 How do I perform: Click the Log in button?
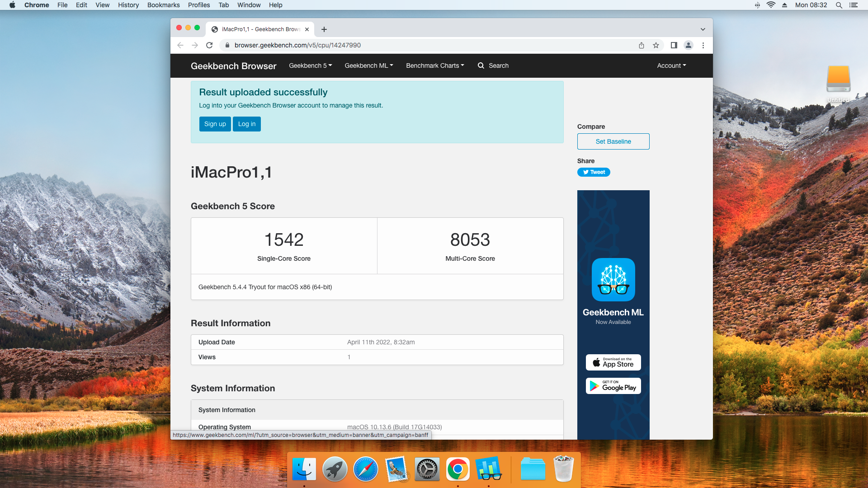247,124
